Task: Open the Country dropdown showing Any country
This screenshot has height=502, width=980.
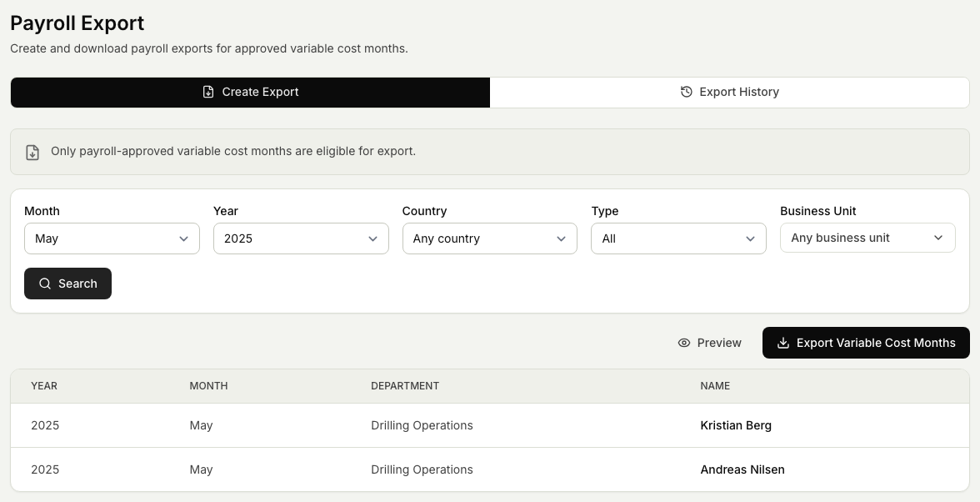Action: click(489, 238)
